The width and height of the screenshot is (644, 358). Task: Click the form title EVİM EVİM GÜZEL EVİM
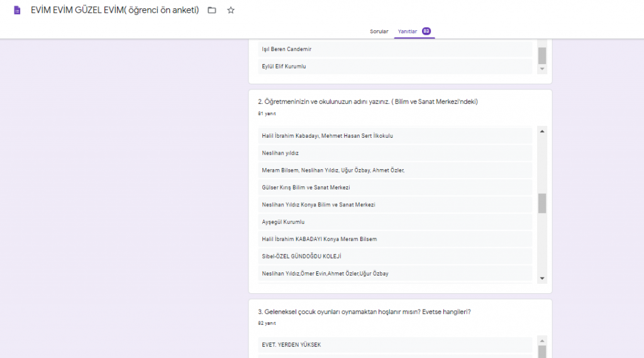pyautogui.click(x=114, y=11)
